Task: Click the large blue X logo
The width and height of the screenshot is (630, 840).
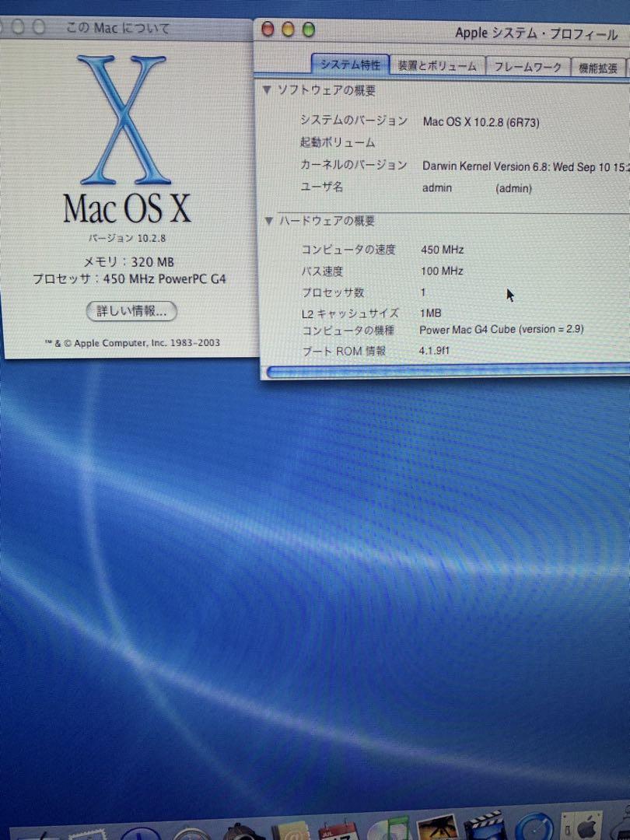Action: (x=124, y=120)
